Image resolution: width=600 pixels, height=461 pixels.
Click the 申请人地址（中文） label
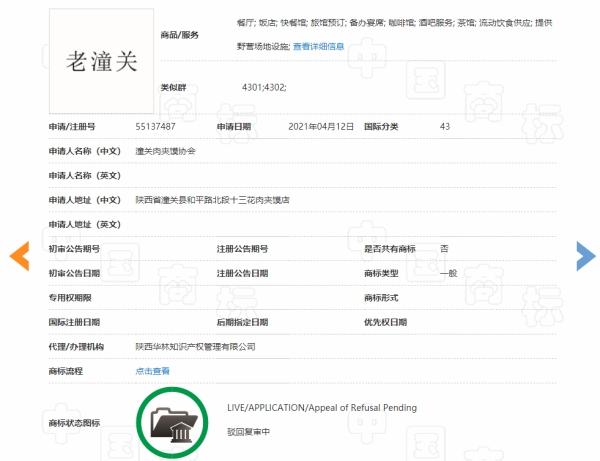[x=85, y=200]
